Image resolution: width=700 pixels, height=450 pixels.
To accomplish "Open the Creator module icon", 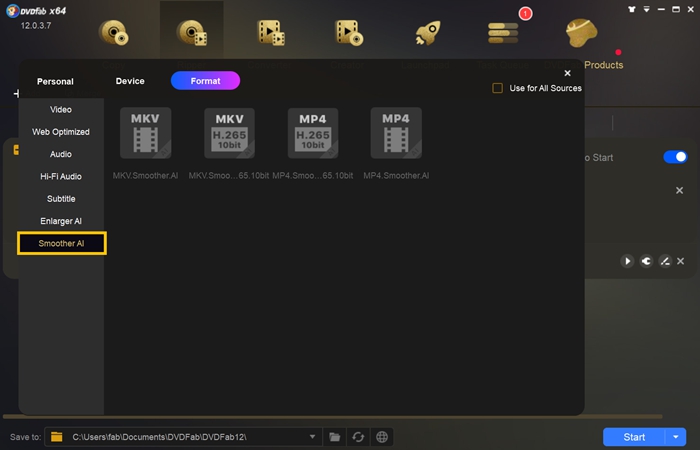I will click(x=349, y=32).
